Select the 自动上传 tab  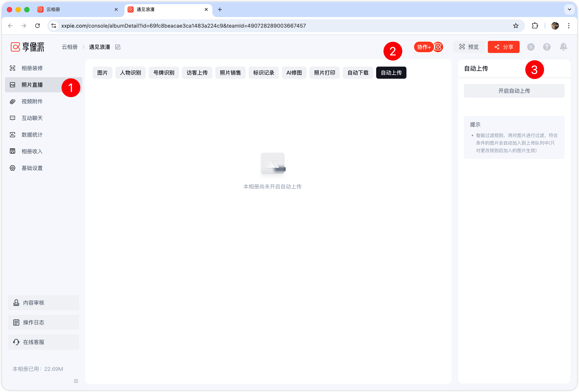coord(391,72)
